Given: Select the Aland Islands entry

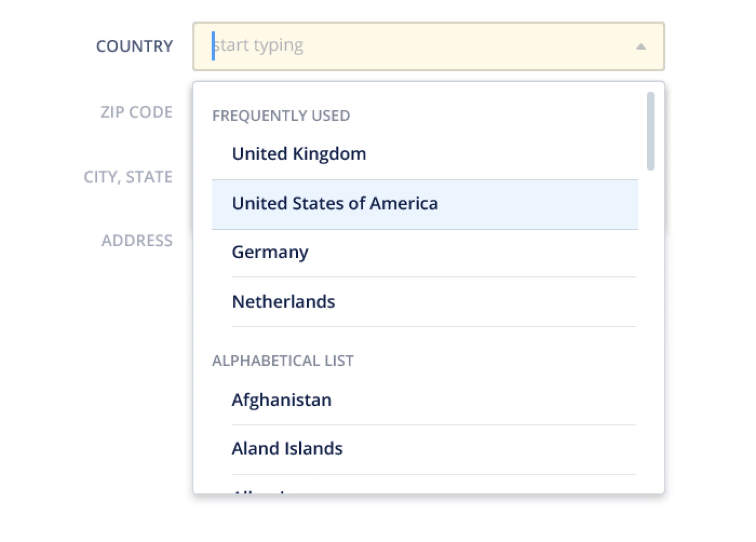Looking at the screenshot, I should pyautogui.click(x=287, y=449).
